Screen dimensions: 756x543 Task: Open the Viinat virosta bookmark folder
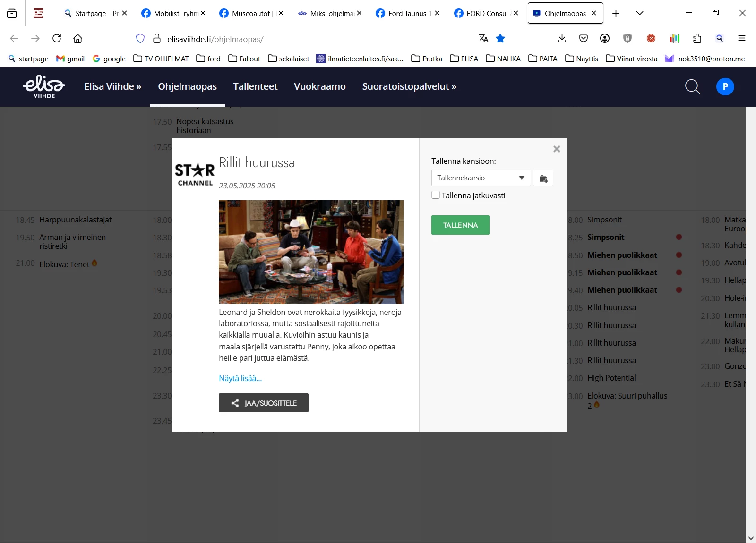click(631, 59)
